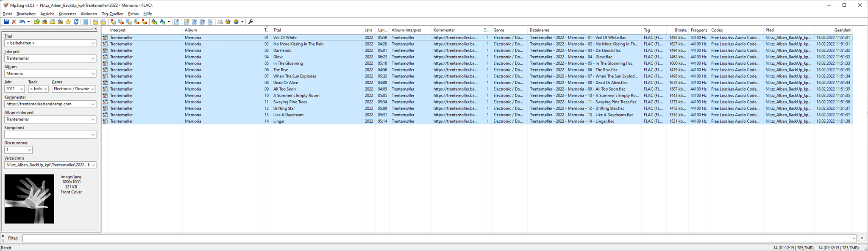868x251 pixels.
Task: Sort by Dateiname column header
Action: coord(584,30)
